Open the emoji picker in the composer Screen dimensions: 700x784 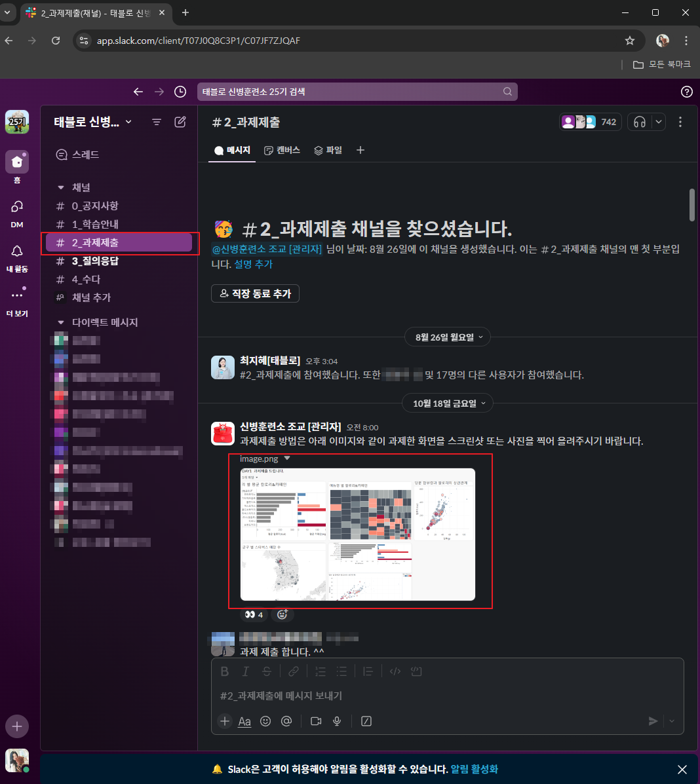pos(265,721)
